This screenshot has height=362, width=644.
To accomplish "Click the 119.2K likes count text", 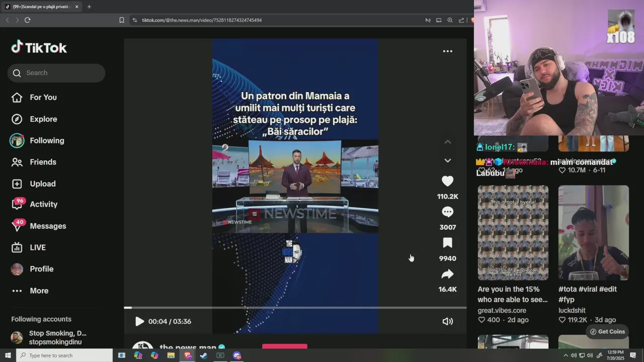I will (578, 320).
